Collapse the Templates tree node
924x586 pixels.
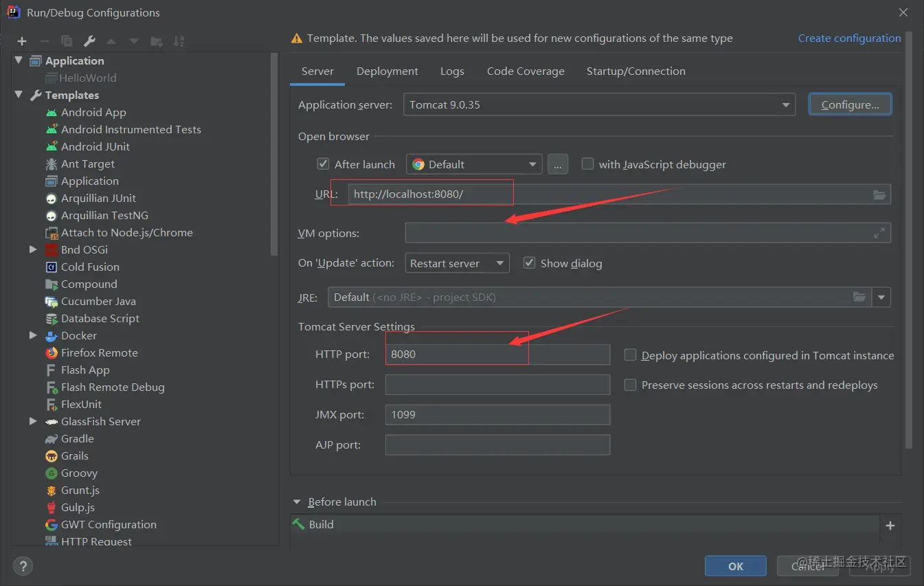point(19,95)
